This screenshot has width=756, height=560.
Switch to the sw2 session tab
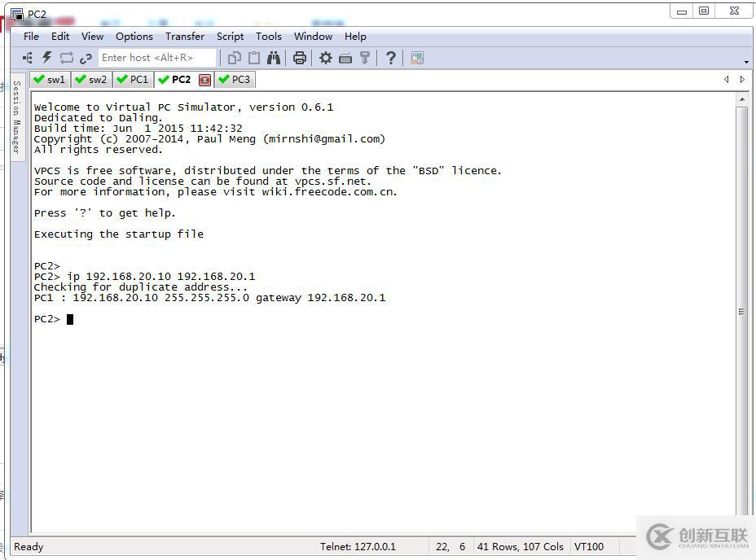tap(91, 80)
